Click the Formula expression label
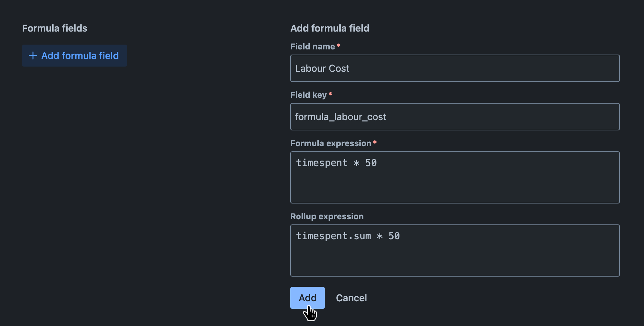The image size is (644, 326). click(x=331, y=143)
